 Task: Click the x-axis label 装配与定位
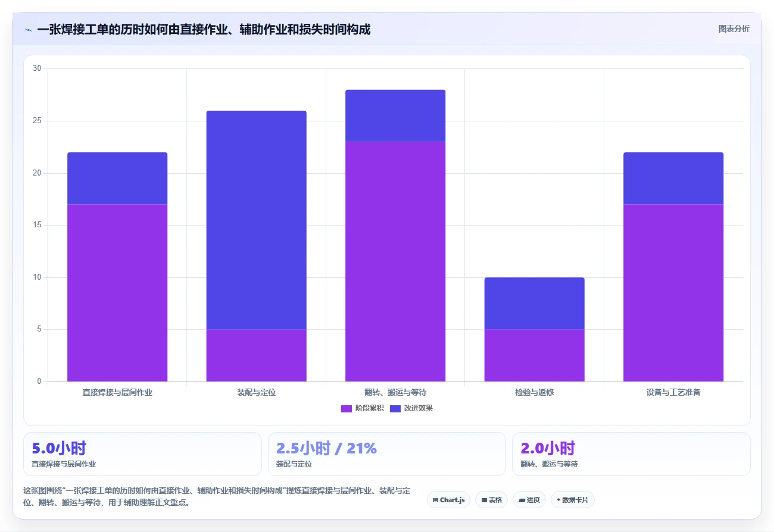tap(257, 393)
